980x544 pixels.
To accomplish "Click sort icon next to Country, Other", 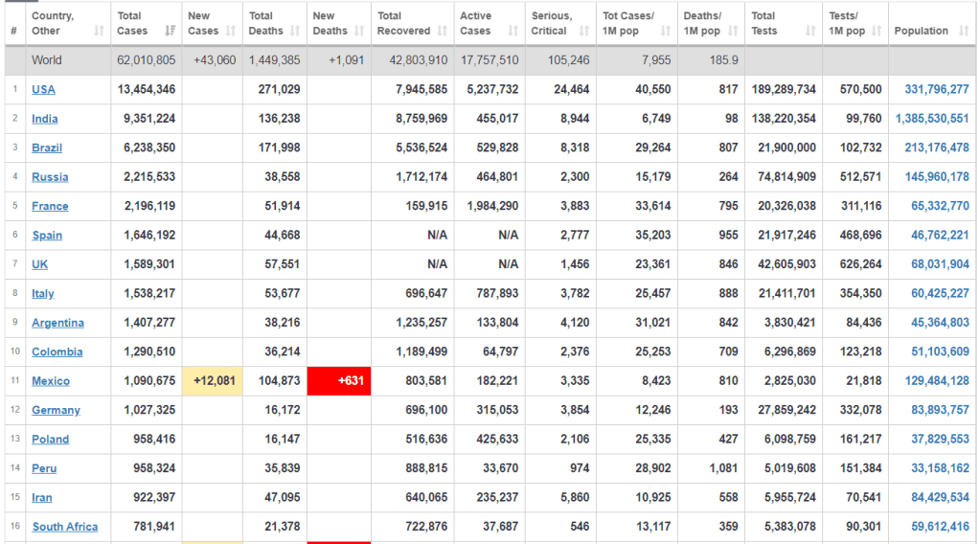I will click(99, 32).
